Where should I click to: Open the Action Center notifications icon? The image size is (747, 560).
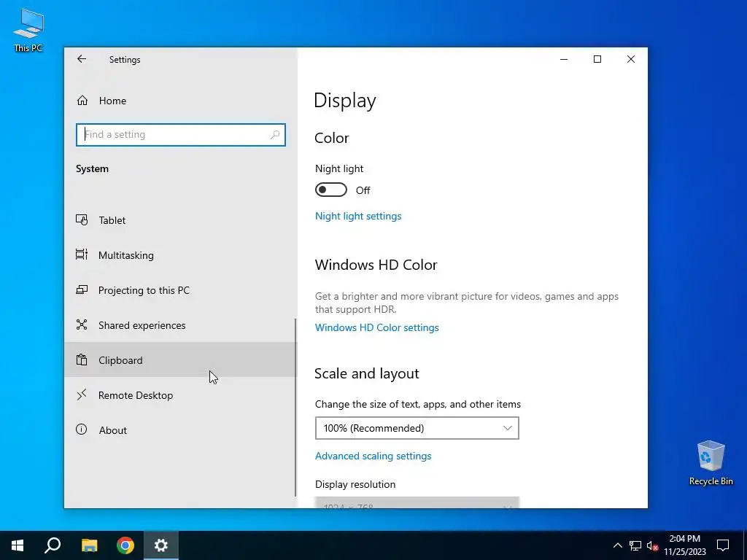723,545
